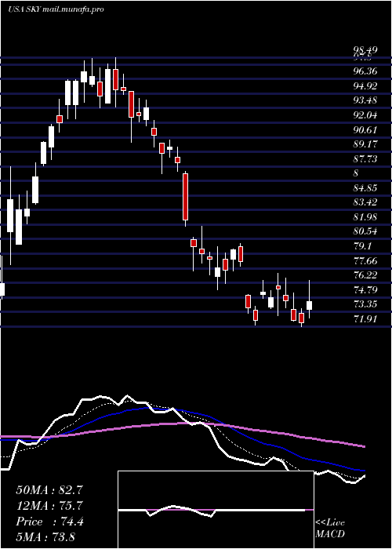Click the 50MA : 82.7 label

click(49, 490)
